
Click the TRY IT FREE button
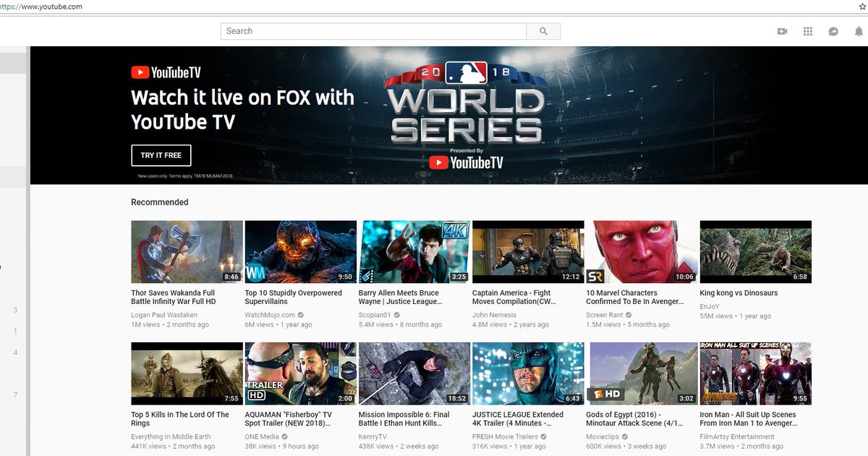click(x=161, y=156)
